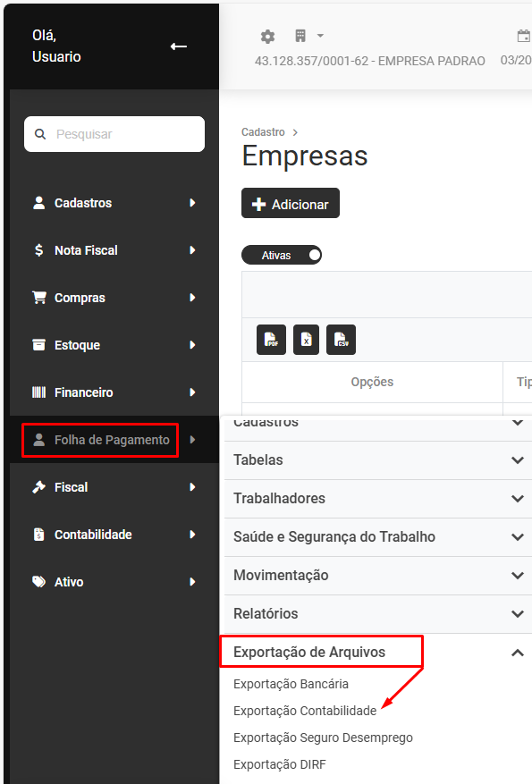Screen dimensions: 532x784
Task: Export table as CSV icon
Action: click(x=341, y=340)
